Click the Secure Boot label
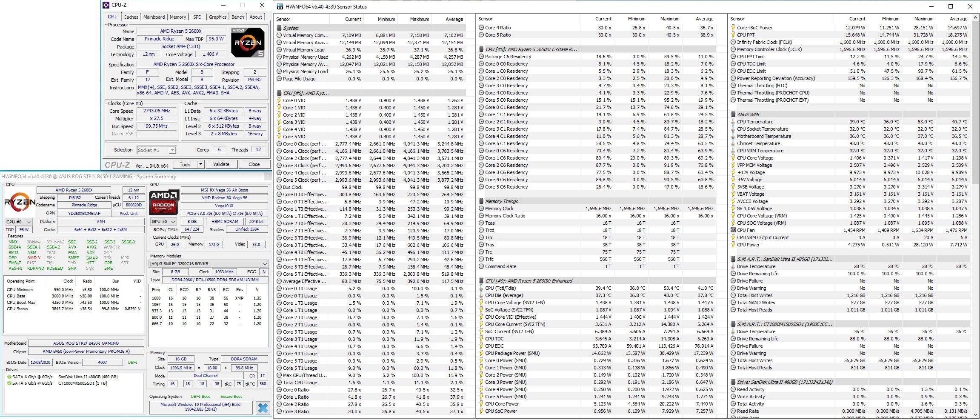 click(231, 396)
